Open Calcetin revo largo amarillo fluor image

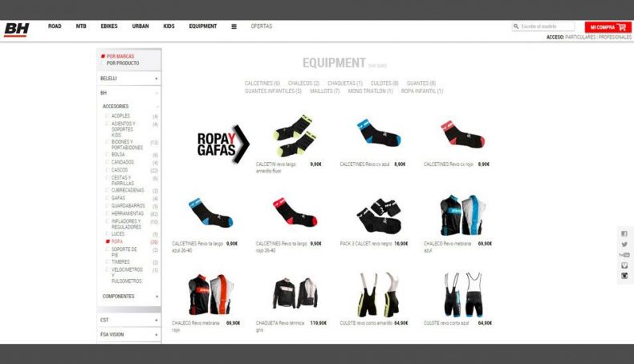pos(294,136)
